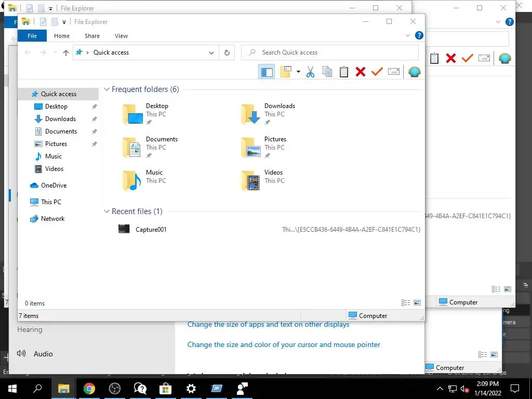Open the Share ribbon tab
532x399 pixels.
point(92,36)
